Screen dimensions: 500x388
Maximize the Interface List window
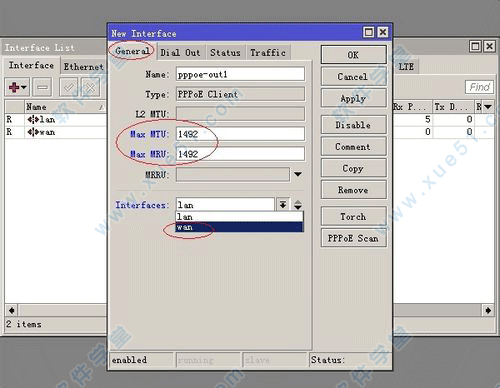tap(475, 46)
